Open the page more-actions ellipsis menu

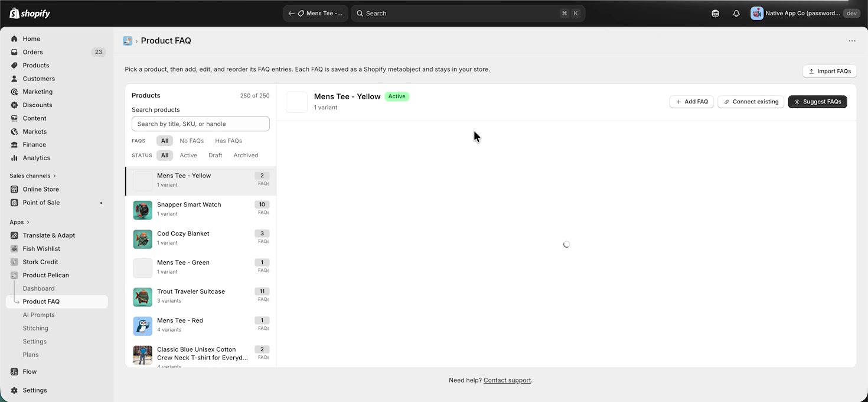(852, 41)
